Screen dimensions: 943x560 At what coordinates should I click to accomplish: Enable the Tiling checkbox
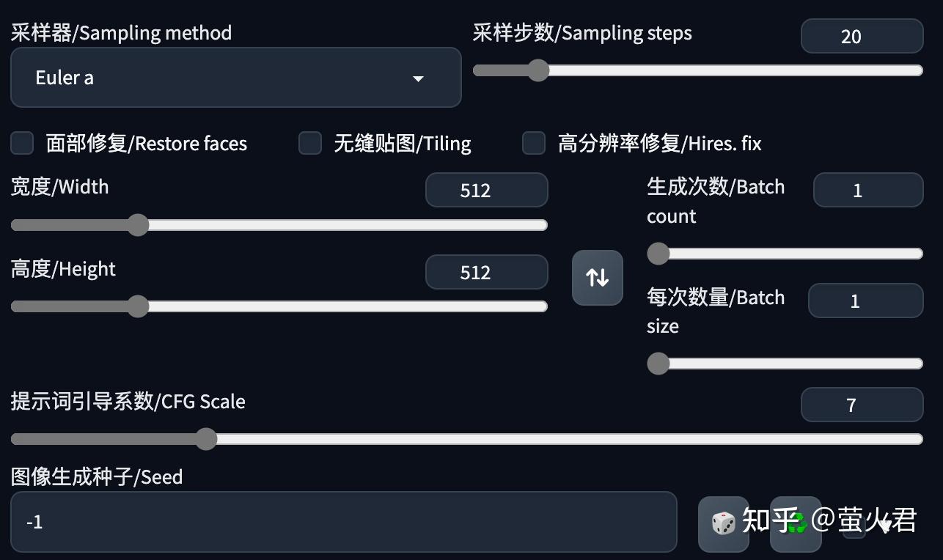tap(309, 143)
